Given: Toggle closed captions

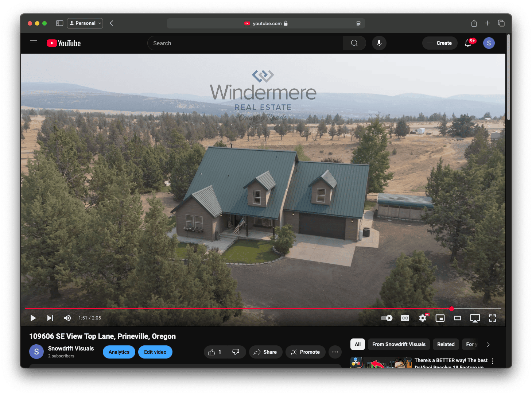Looking at the screenshot, I should coord(405,318).
